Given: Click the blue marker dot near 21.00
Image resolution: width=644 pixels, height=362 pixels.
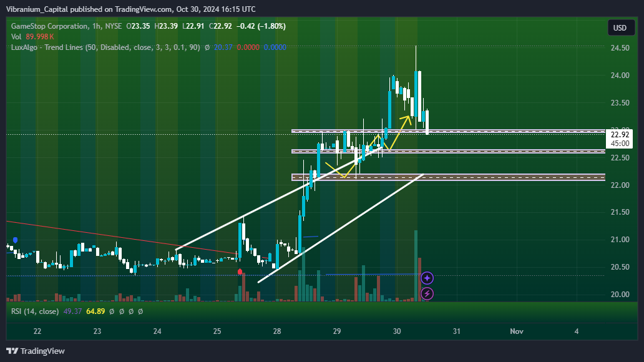Looking at the screenshot, I should pos(15,240).
